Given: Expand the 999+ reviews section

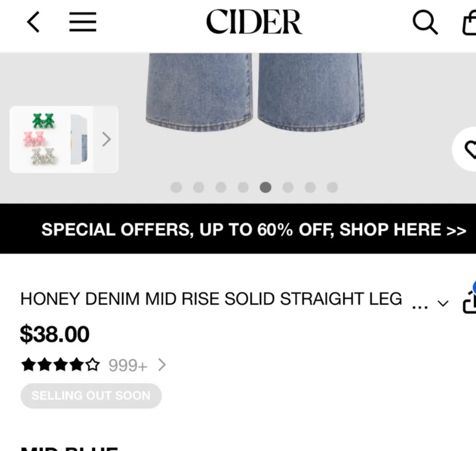Looking at the screenshot, I should point(162,365).
